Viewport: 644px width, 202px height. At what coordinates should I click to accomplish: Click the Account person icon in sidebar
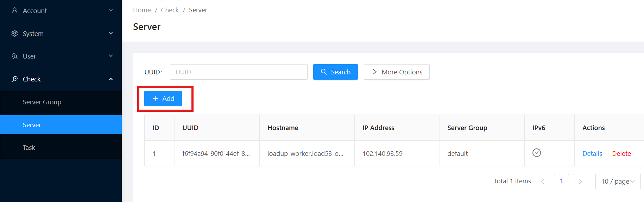tap(14, 11)
